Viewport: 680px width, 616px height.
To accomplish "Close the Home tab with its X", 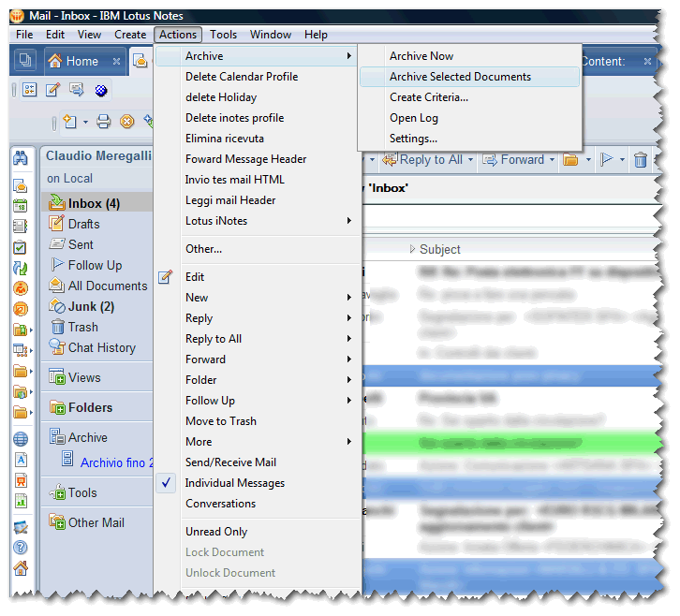I will (x=116, y=61).
